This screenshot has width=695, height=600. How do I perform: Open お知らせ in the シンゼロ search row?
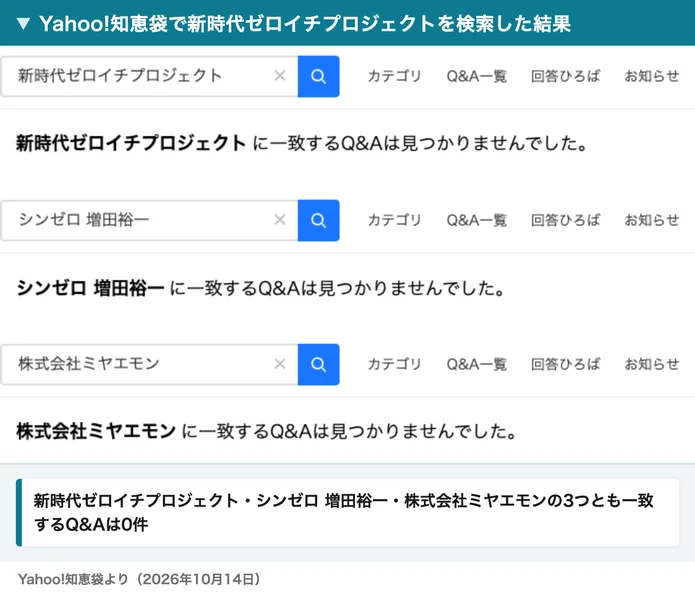click(x=652, y=220)
